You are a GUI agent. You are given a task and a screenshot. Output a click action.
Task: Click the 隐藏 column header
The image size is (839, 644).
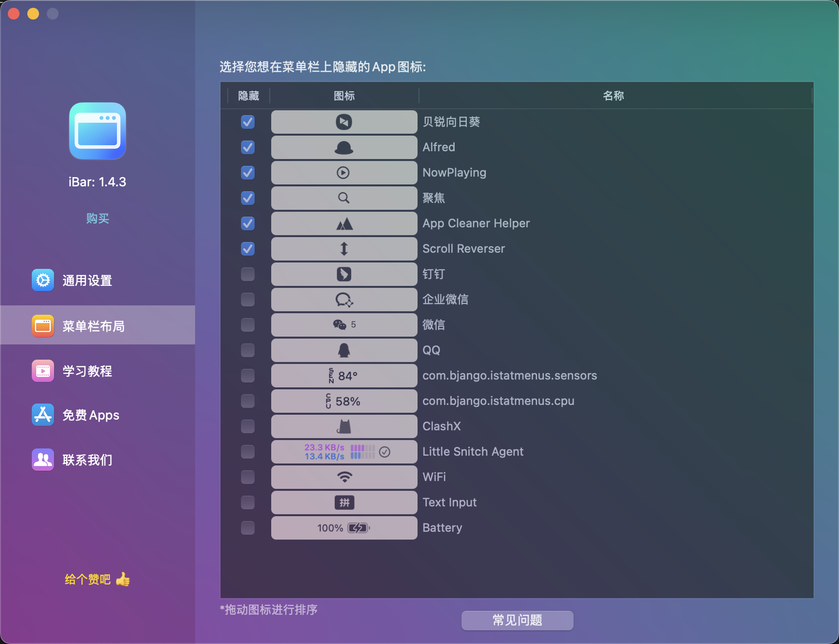click(x=248, y=96)
